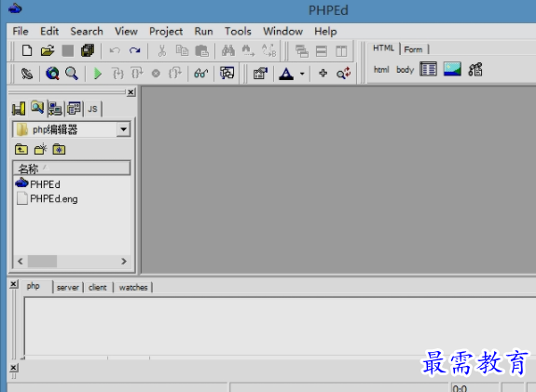This screenshot has height=392, width=536.
Task: Click the Step Out debug icon
Action: coord(175,74)
